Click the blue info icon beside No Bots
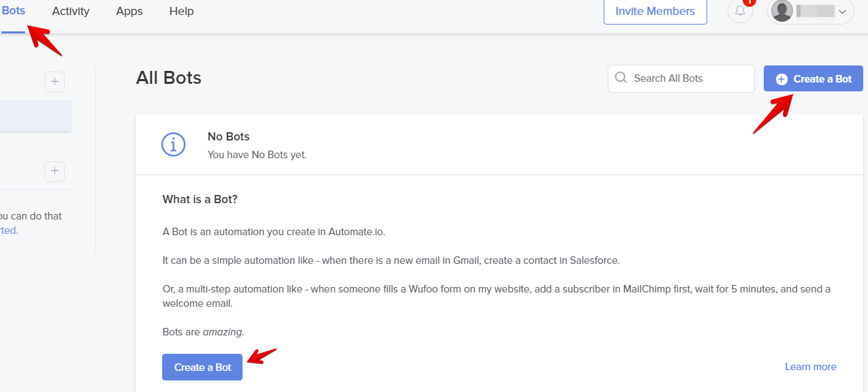868x392 pixels. (173, 145)
